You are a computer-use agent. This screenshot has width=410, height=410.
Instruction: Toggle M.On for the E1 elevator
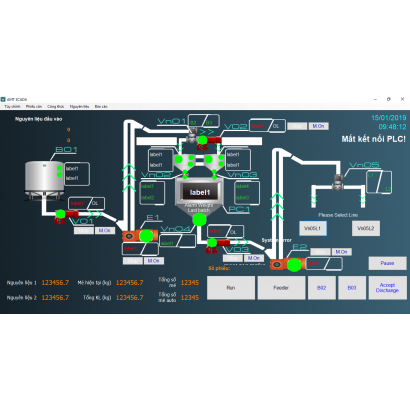[x=153, y=261]
